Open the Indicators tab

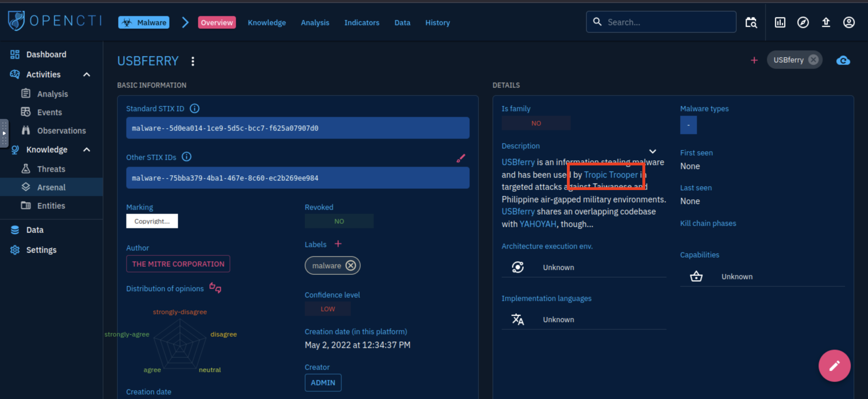pyautogui.click(x=362, y=22)
